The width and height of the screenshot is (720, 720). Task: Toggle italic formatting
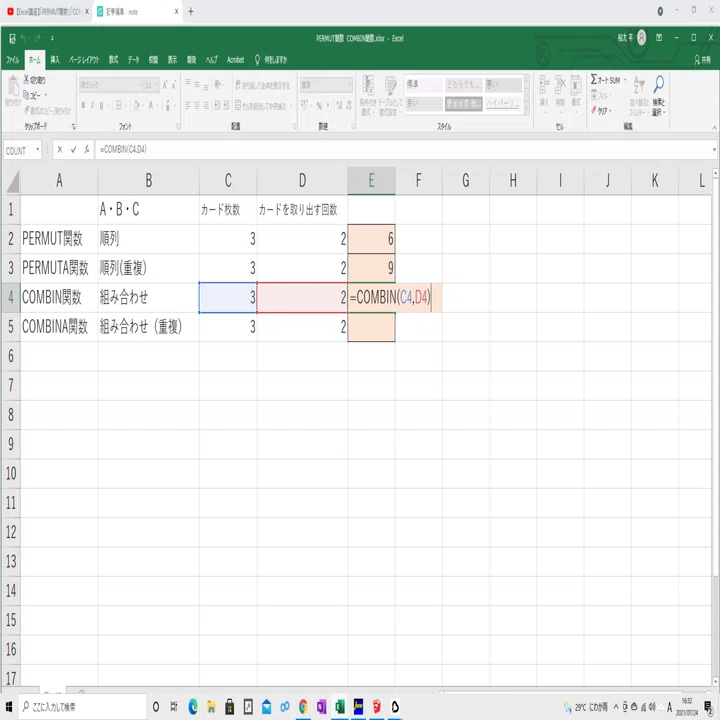point(92,105)
